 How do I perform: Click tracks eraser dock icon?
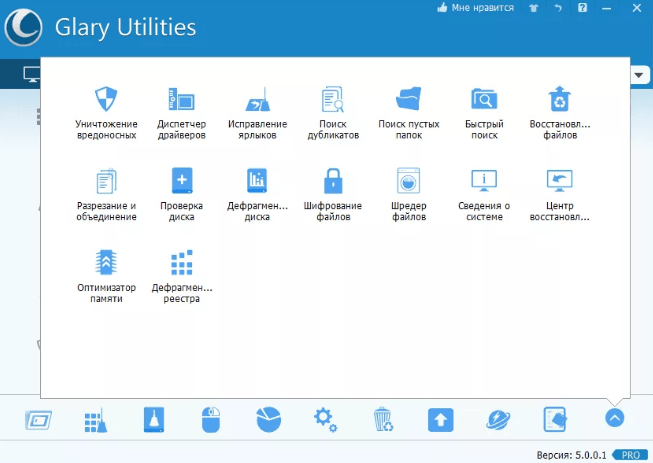pos(556,419)
